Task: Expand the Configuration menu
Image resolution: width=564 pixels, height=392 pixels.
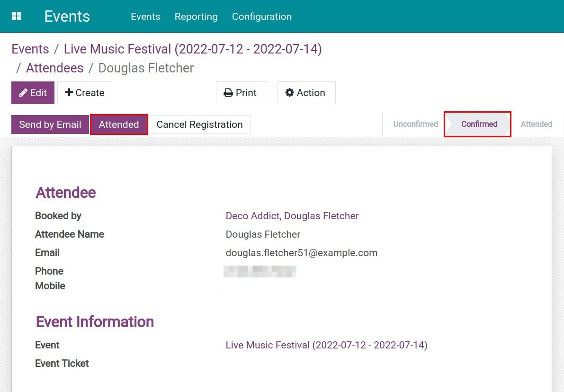Action: point(261,17)
